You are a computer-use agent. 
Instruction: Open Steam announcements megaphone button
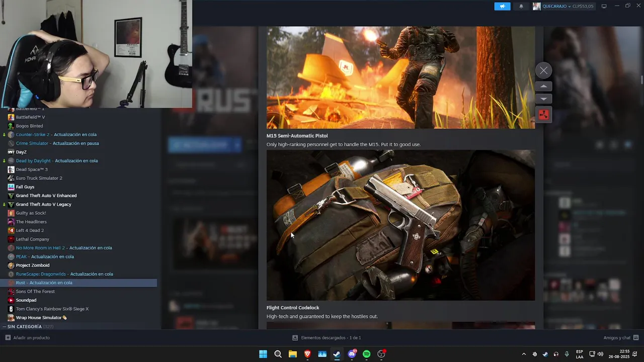502,6
